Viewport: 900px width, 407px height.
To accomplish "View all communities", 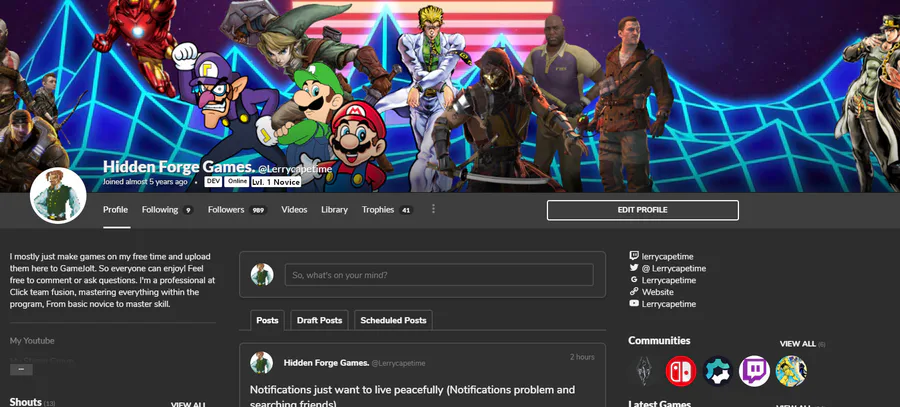I will pyautogui.click(x=797, y=343).
